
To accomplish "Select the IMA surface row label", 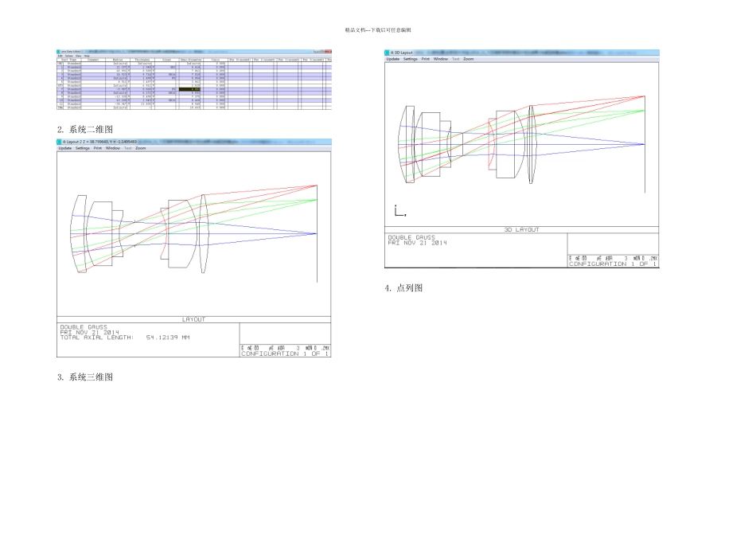I will 60,107.
